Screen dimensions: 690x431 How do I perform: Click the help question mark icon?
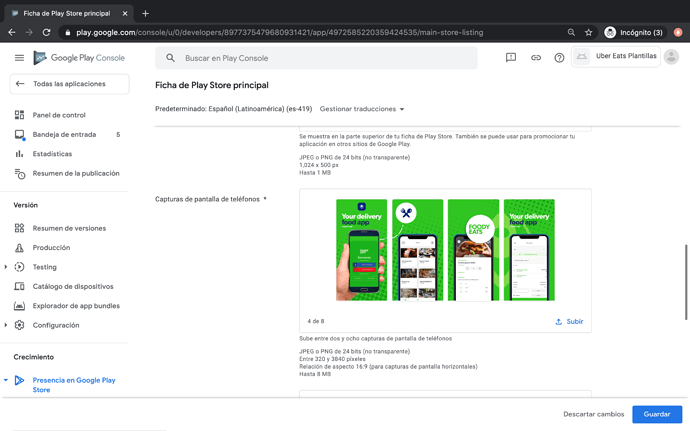click(x=559, y=58)
